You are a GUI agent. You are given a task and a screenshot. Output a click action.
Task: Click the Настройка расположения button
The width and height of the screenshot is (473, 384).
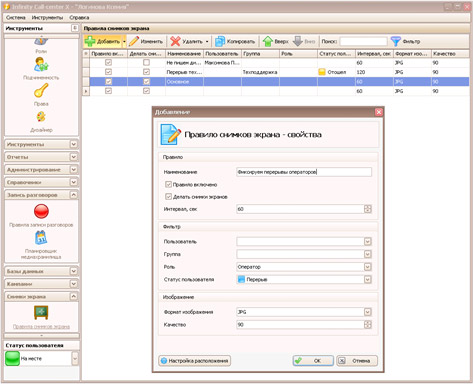195,361
